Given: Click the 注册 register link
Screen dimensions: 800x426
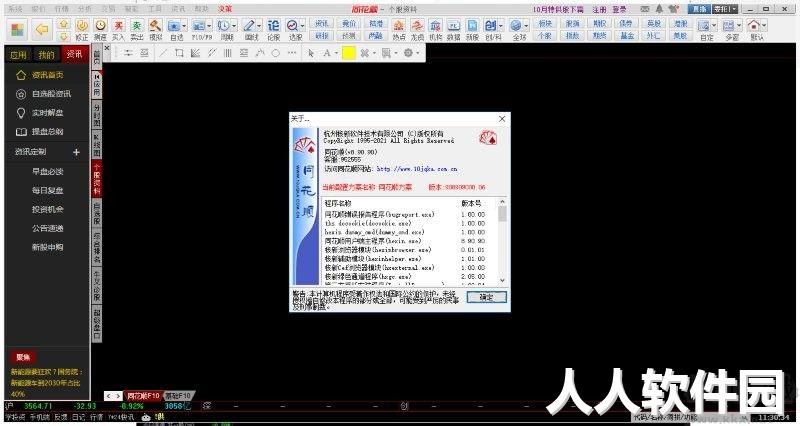Looking at the screenshot, I should pyautogui.click(x=599, y=9).
